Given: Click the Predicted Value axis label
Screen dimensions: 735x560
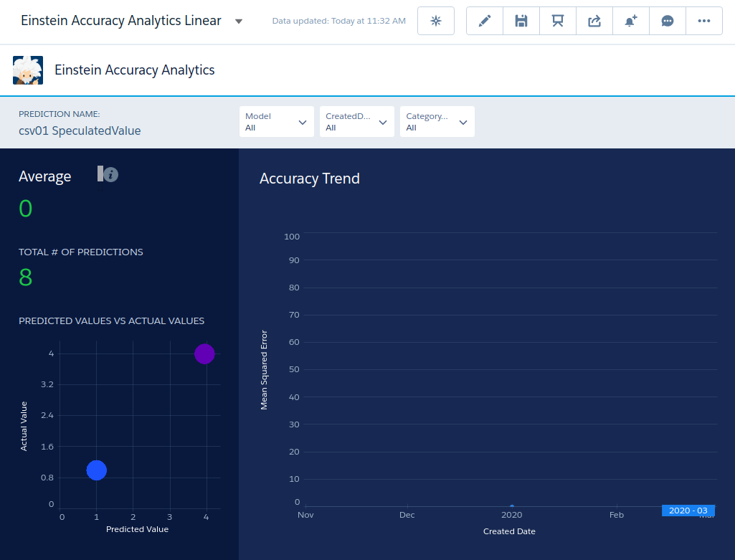Looking at the screenshot, I should click(x=137, y=529).
